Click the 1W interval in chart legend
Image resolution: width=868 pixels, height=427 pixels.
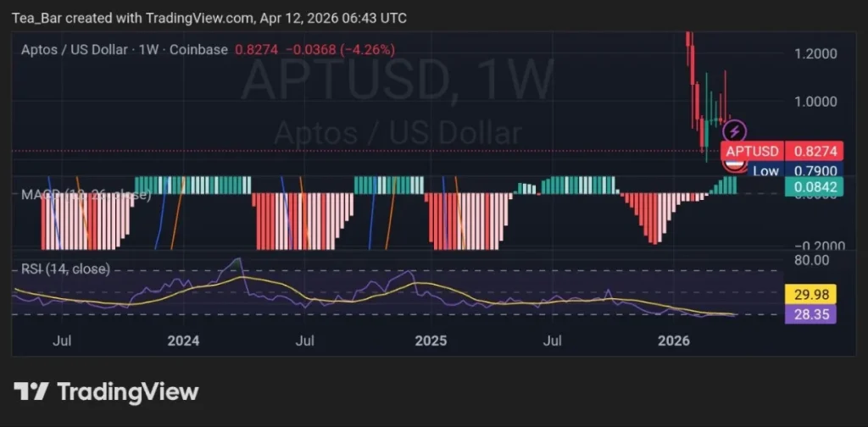tap(148, 49)
